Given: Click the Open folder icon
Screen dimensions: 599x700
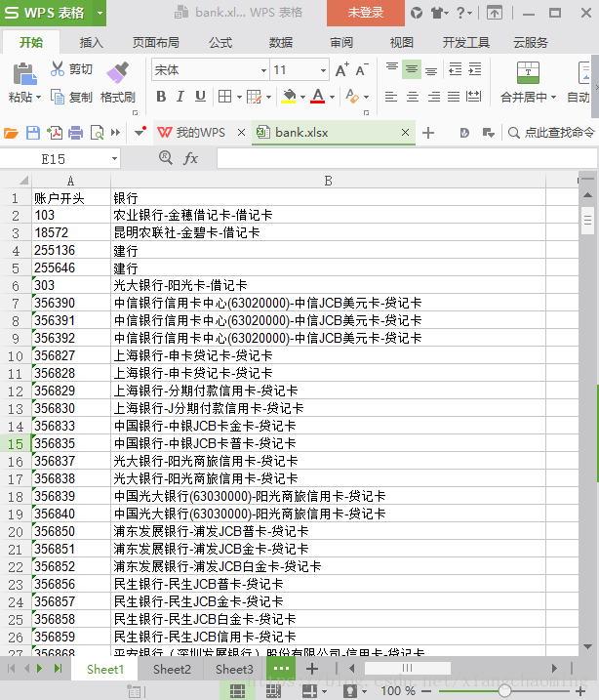Looking at the screenshot, I should (x=11, y=133).
